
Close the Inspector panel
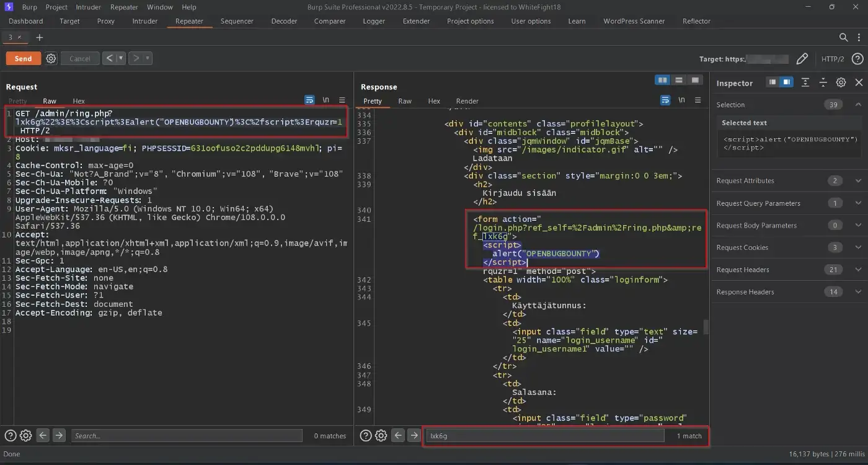859,82
